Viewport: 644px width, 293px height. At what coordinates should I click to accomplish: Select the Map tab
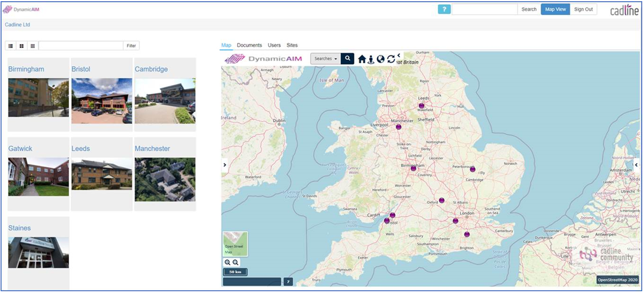[226, 45]
